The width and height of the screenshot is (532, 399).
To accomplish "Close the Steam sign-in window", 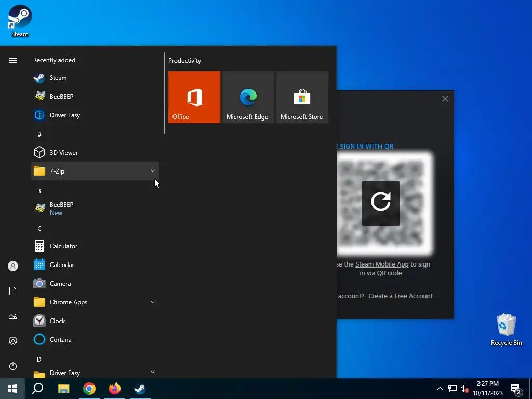I will tap(445, 99).
